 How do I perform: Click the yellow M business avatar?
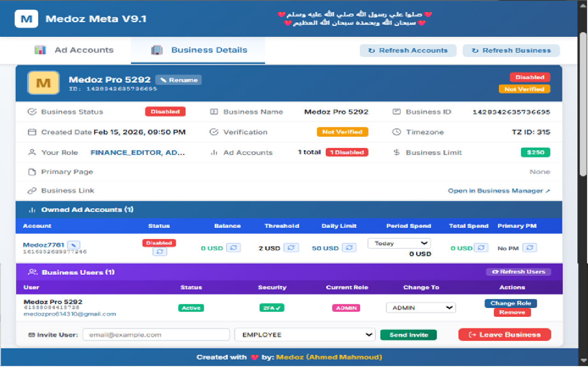pos(43,83)
